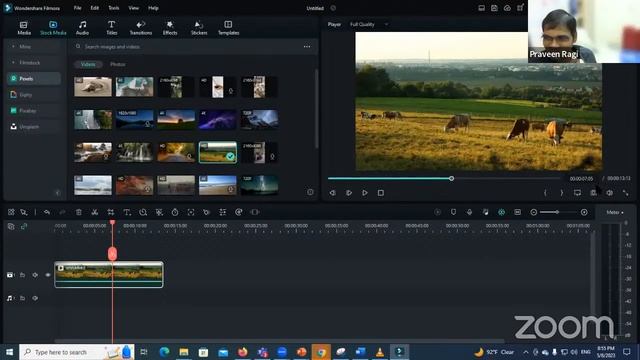
Task: Adjust the timeline zoom slider
Action: pyautogui.click(x=557, y=212)
